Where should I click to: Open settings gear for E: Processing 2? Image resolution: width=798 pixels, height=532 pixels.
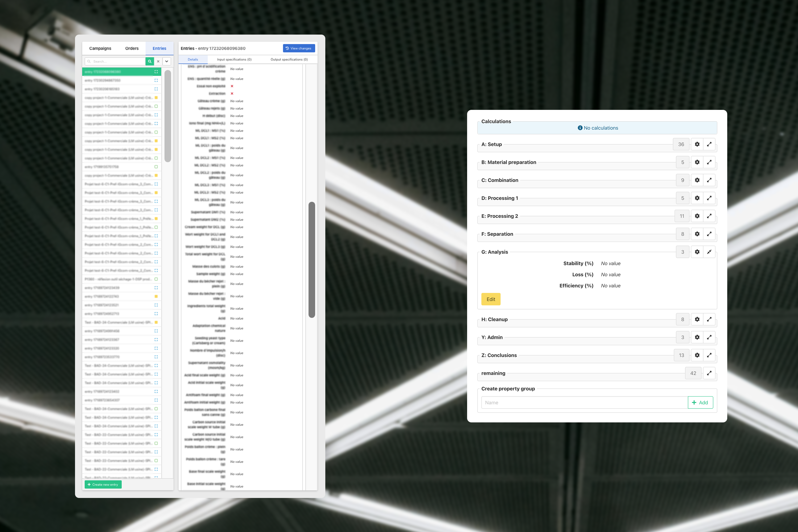point(697,216)
